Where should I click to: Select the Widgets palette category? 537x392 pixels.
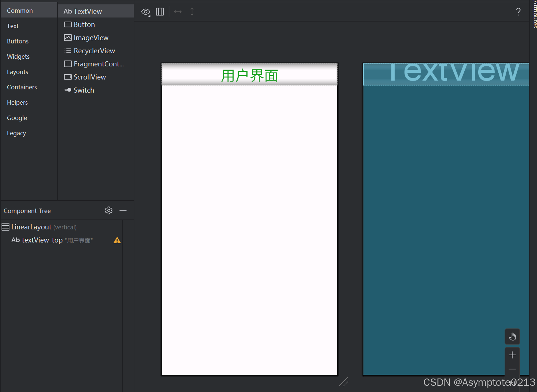point(29,57)
